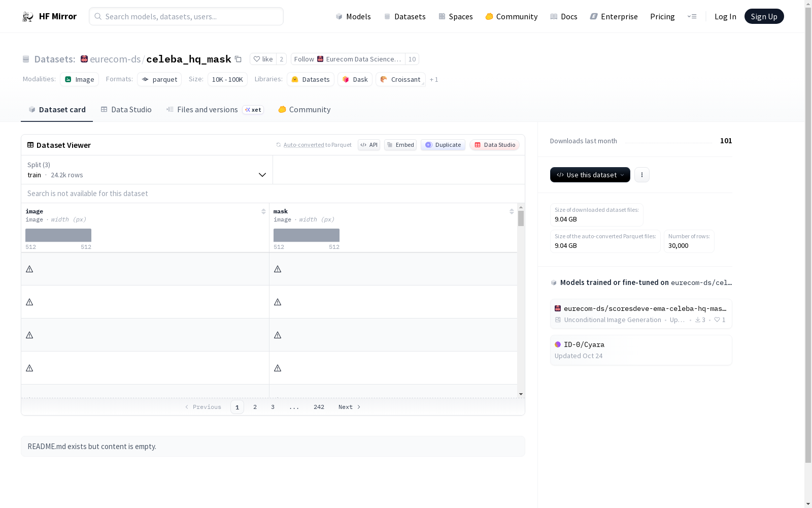
Task: Click the heart like button
Action: tap(263, 59)
